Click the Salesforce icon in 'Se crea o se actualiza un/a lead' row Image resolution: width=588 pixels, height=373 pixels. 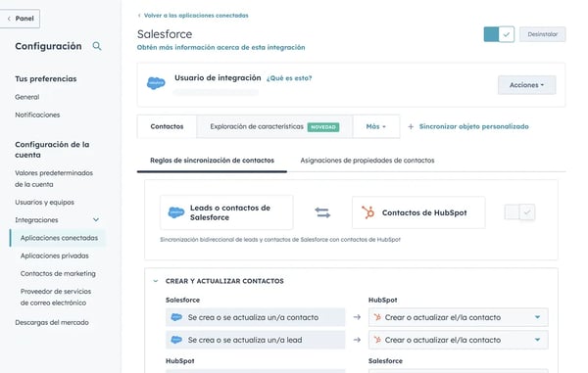[x=176, y=340]
